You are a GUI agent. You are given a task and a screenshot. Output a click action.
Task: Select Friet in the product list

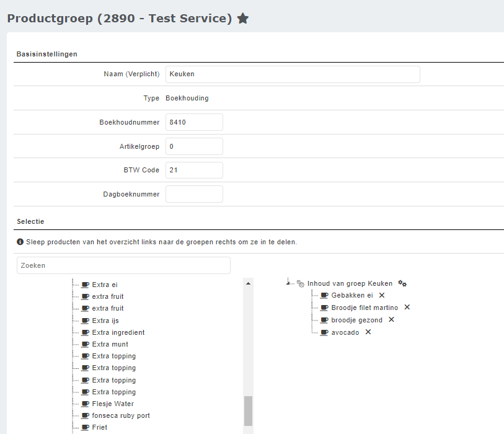[x=99, y=427]
